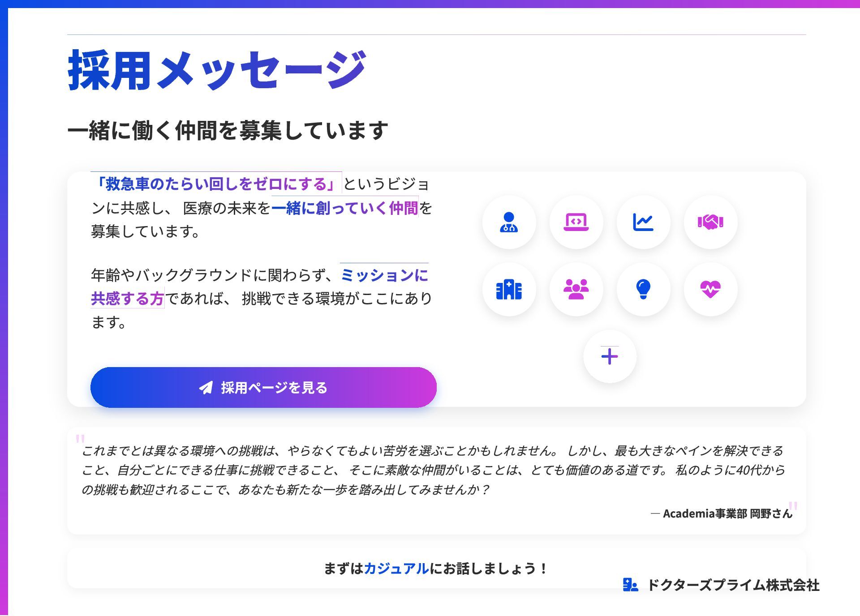Click the handshake icon
860x616 pixels.
710,222
